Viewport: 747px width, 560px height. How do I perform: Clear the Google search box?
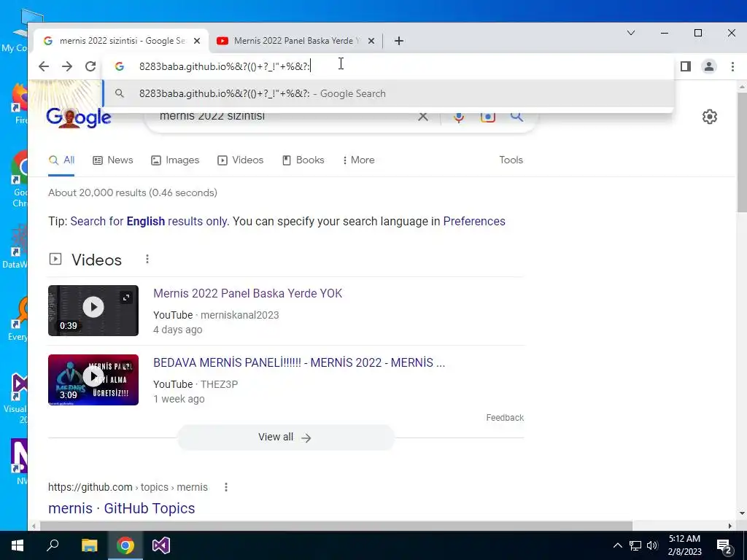point(422,117)
